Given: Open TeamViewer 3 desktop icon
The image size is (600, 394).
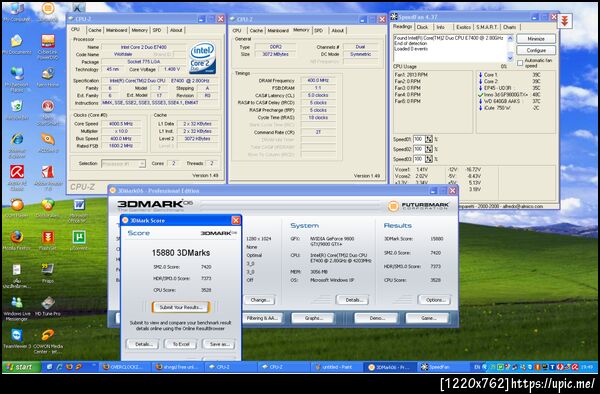Looking at the screenshot, I should (17, 339).
